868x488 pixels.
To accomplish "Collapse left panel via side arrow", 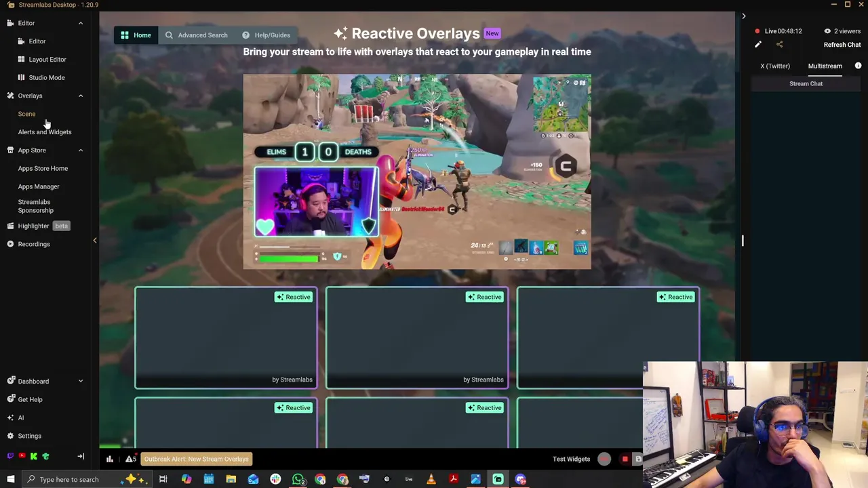I will point(95,240).
